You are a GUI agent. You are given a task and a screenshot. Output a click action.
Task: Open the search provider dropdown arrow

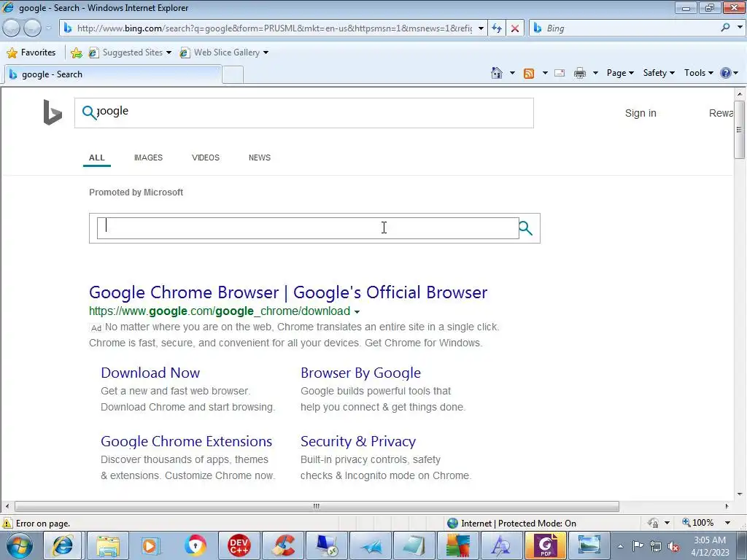pos(740,28)
